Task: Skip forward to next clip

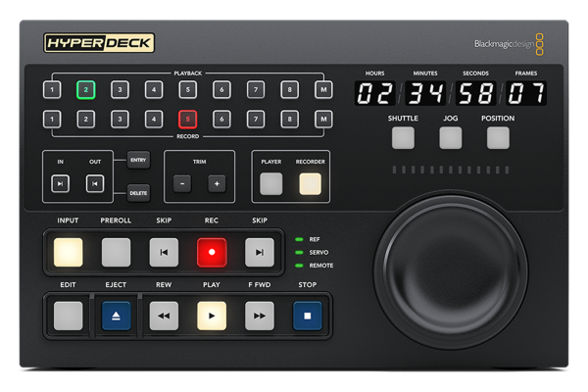Action: (x=260, y=253)
